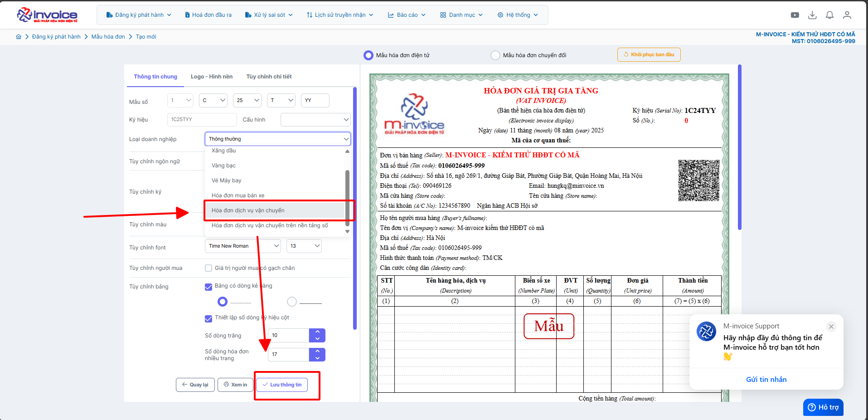
Task: Click the M-invoice logo top left
Action: (x=47, y=15)
